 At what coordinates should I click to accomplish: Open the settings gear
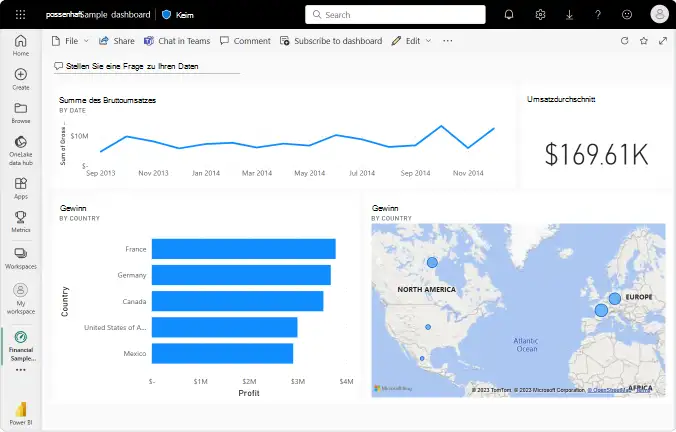(540, 15)
